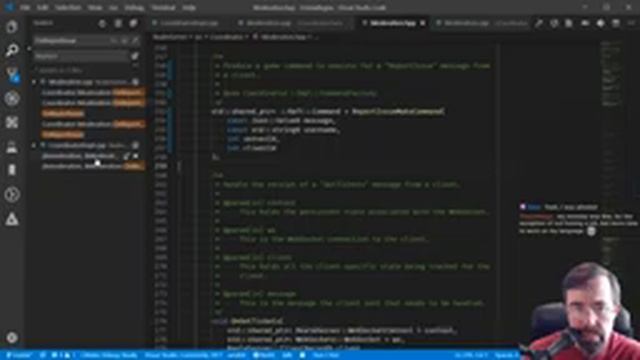
Task: Click the src breadcrumb segment
Action: (x=198, y=37)
